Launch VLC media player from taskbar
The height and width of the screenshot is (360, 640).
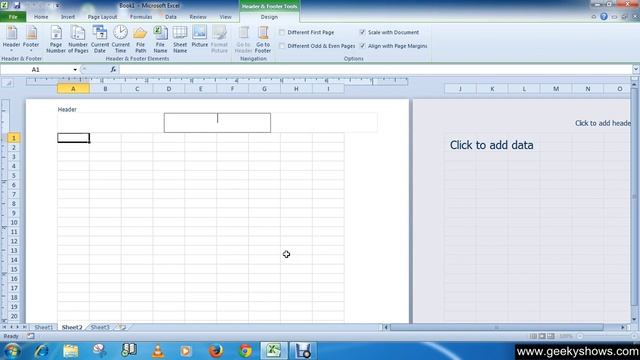pos(158,351)
